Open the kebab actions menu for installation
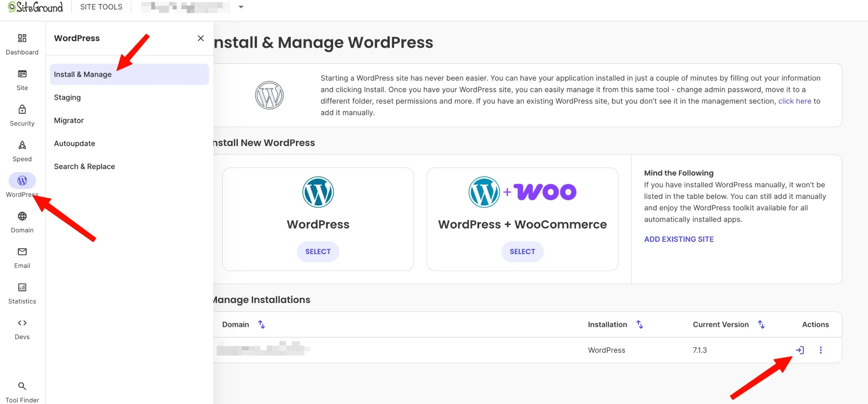Viewport: 868px width, 404px height. [821, 350]
